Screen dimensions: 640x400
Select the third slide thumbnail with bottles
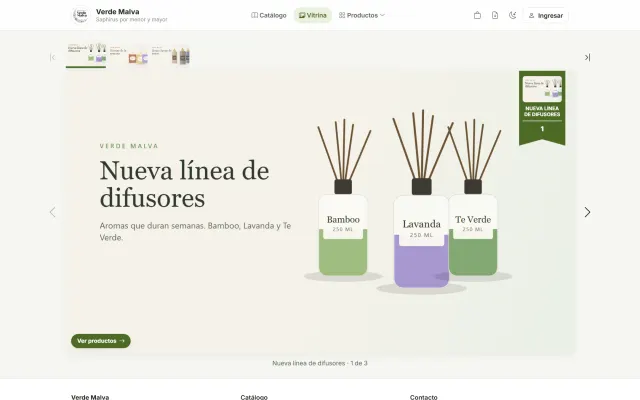coord(170,54)
